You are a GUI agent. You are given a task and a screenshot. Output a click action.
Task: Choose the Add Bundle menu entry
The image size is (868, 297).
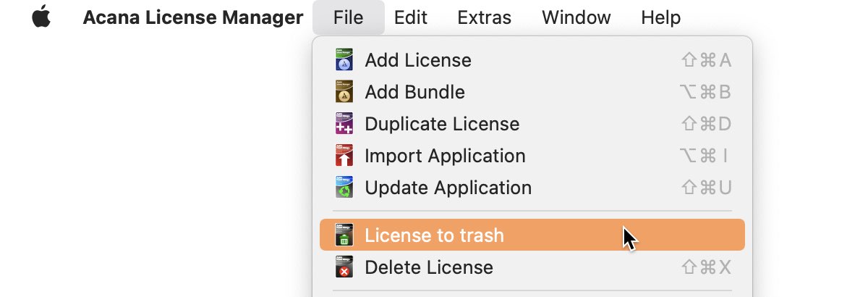coord(532,92)
